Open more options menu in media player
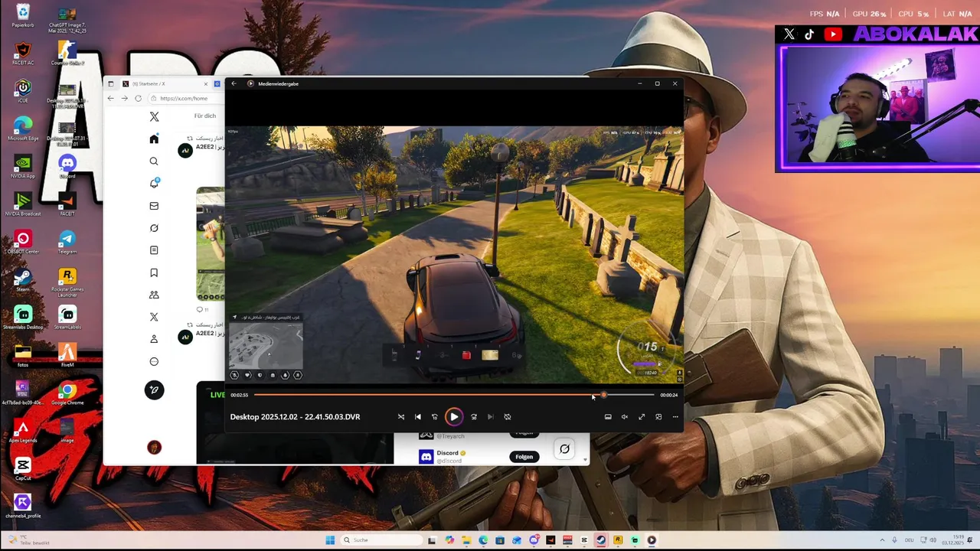Screen dimensions: 980x551 pyautogui.click(x=675, y=417)
